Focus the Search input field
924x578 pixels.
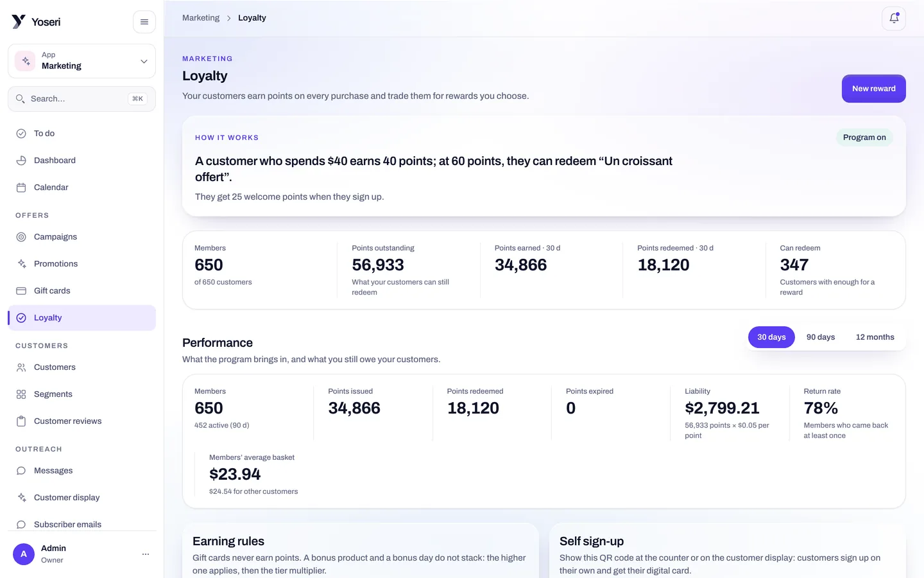tap(81, 99)
